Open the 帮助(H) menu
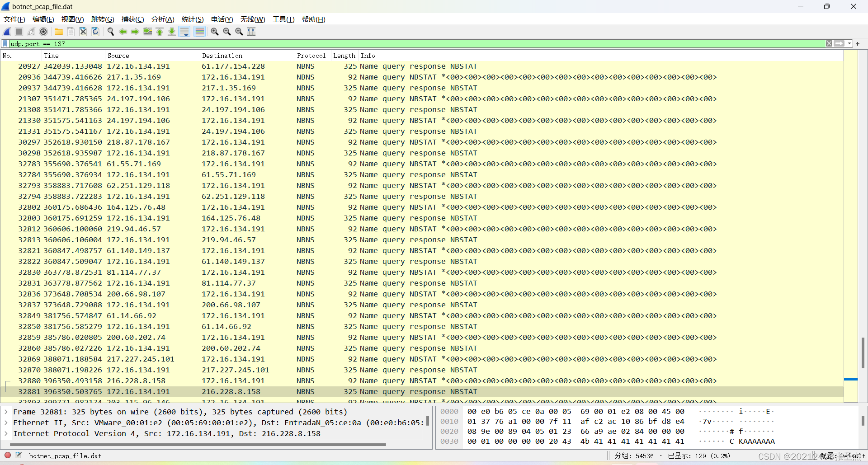The height and width of the screenshot is (465, 868). pos(314,19)
